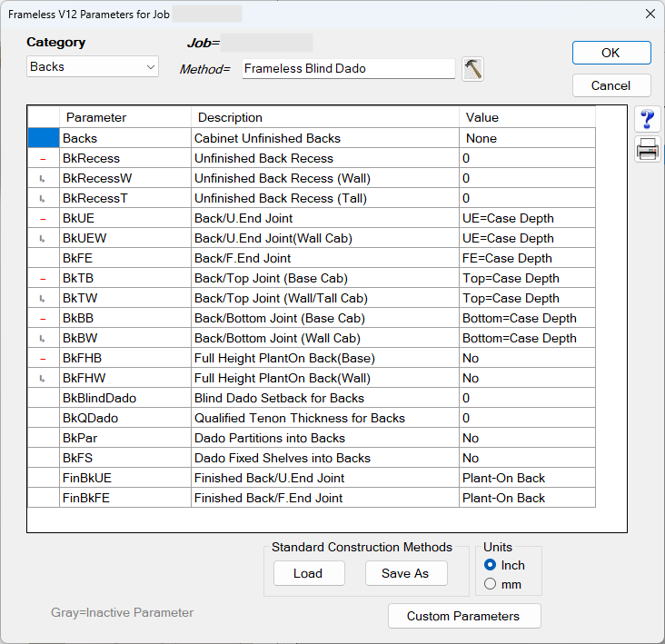665x644 pixels.
Task: Click the printer icon
Action: [x=648, y=151]
